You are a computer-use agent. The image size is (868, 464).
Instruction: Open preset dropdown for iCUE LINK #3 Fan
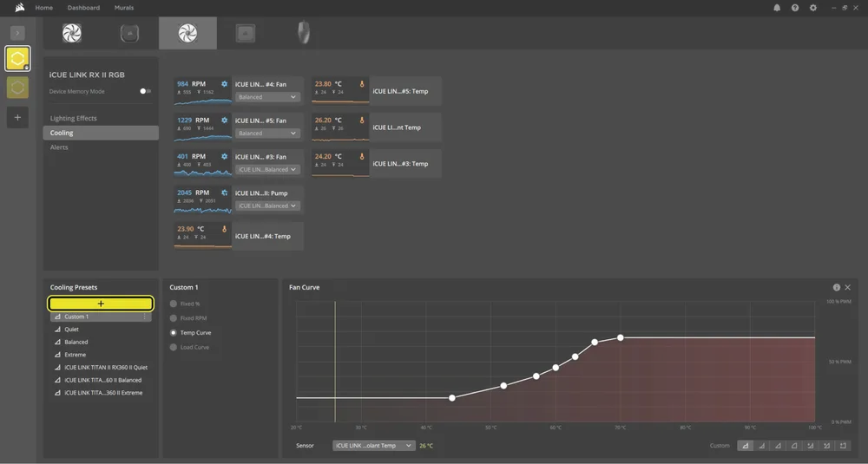268,169
